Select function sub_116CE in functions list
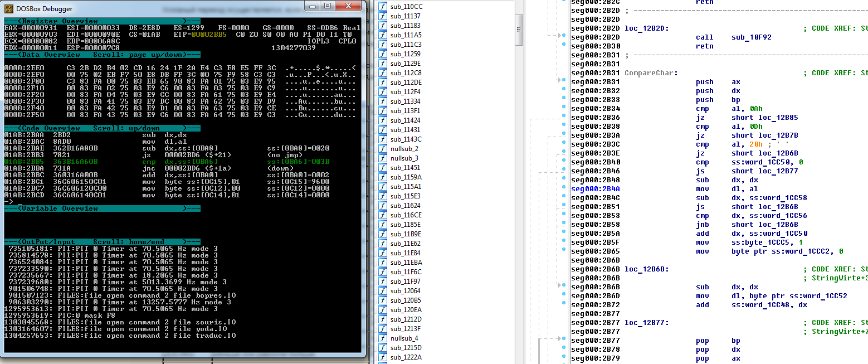Screen dimensions: 868x364 point(406,215)
